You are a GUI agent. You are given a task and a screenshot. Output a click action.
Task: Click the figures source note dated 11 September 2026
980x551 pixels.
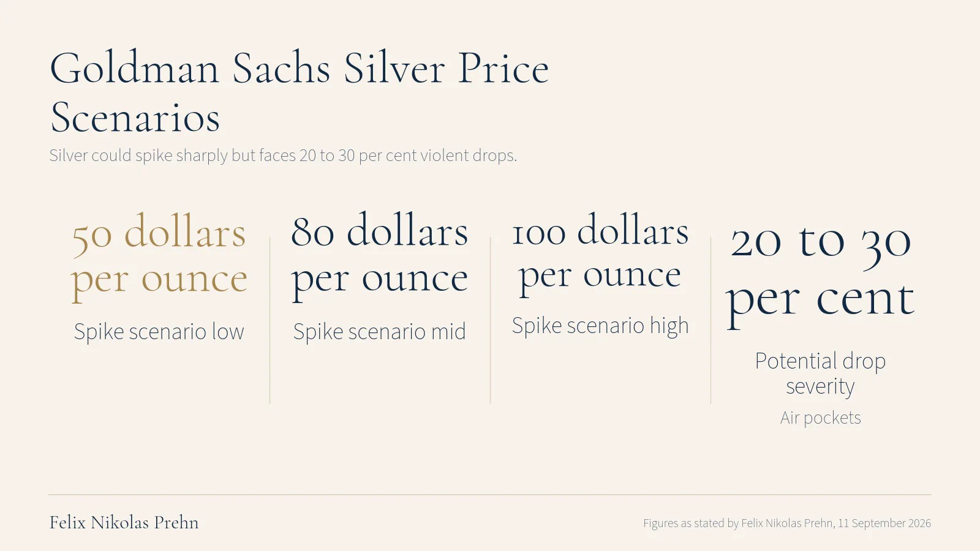pyautogui.click(x=787, y=523)
